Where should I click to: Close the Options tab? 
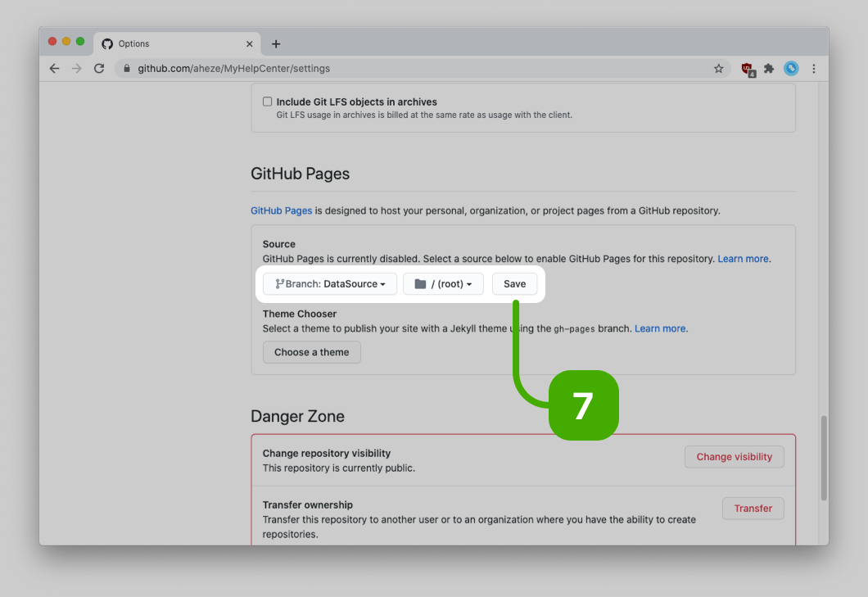point(250,43)
